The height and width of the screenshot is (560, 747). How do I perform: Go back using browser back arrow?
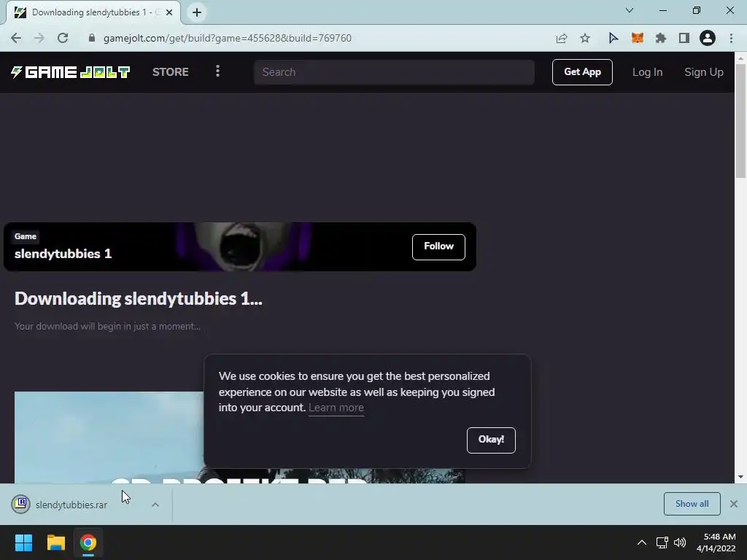16,38
